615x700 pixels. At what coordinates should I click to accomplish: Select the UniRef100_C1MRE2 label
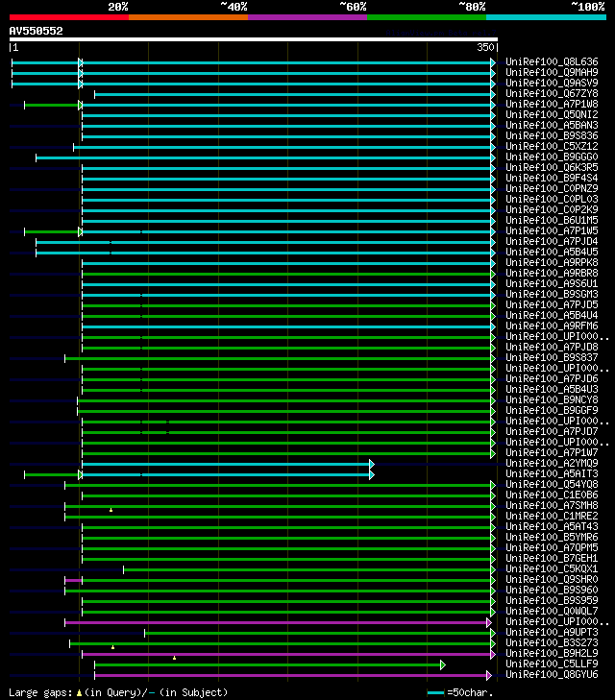tap(552, 516)
